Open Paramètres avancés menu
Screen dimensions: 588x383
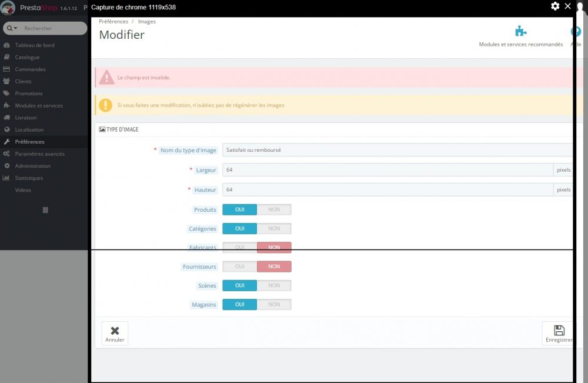pyautogui.click(x=39, y=154)
